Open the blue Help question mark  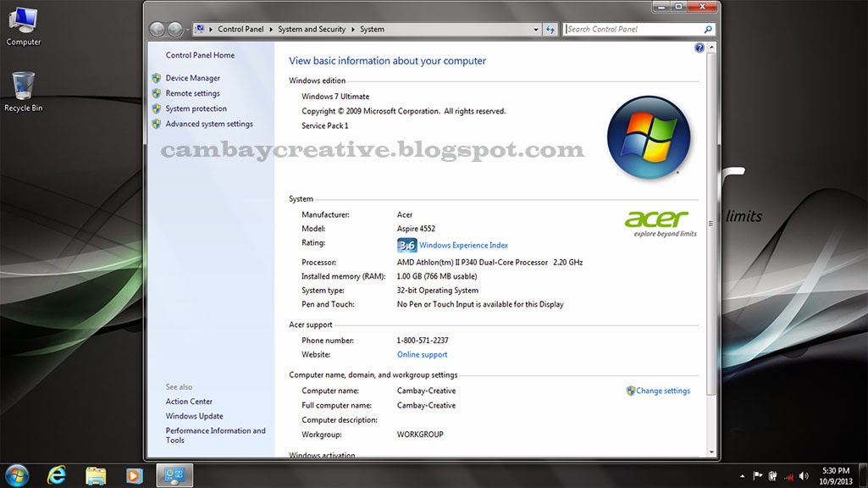(x=699, y=47)
